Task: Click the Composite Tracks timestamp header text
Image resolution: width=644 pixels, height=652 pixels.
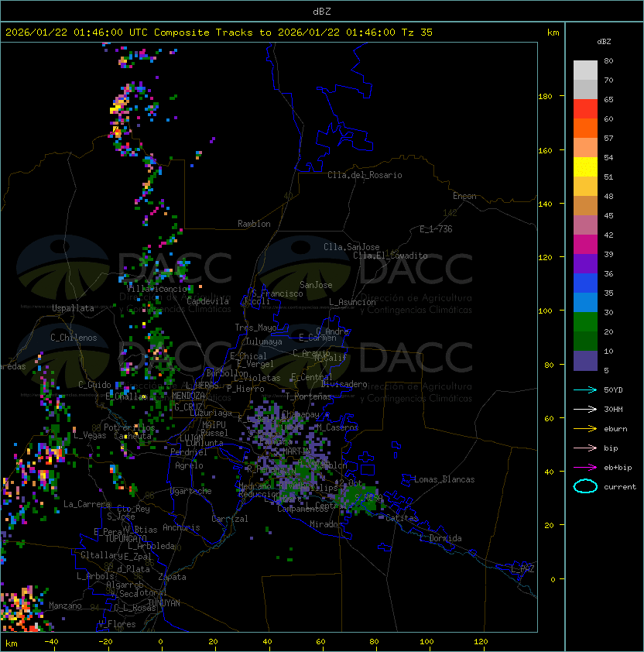Action: (219, 33)
